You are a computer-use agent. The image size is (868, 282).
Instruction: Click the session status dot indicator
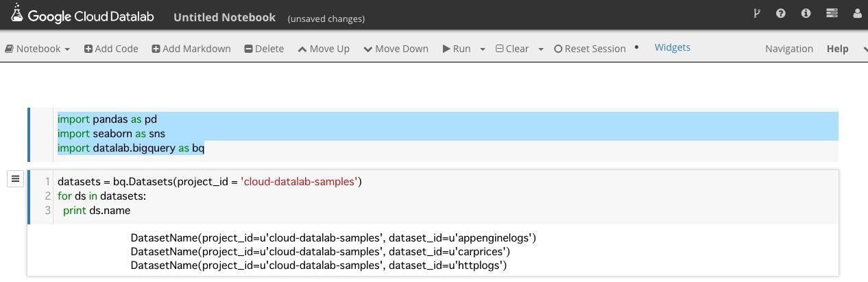pyautogui.click(x=637, y=47)
